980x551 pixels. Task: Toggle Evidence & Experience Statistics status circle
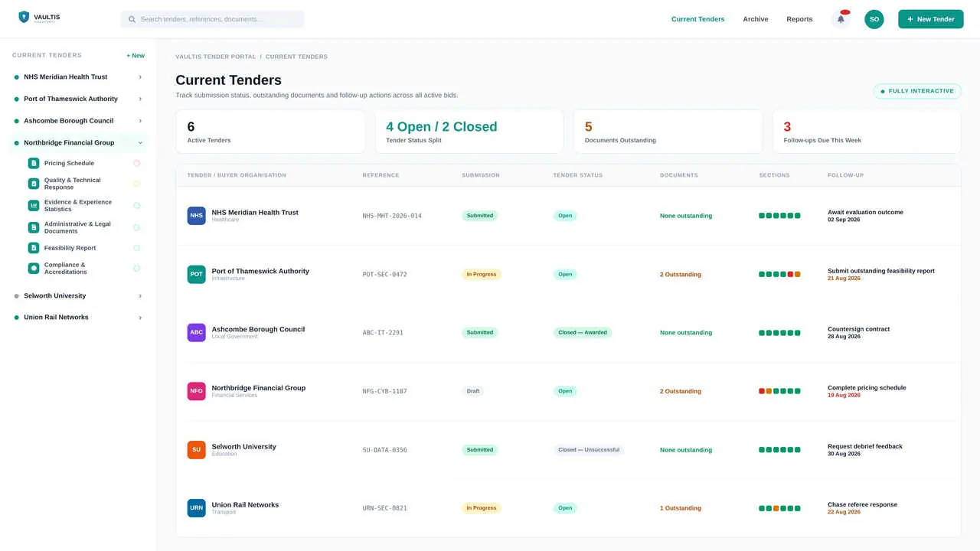tap(137, 205)
